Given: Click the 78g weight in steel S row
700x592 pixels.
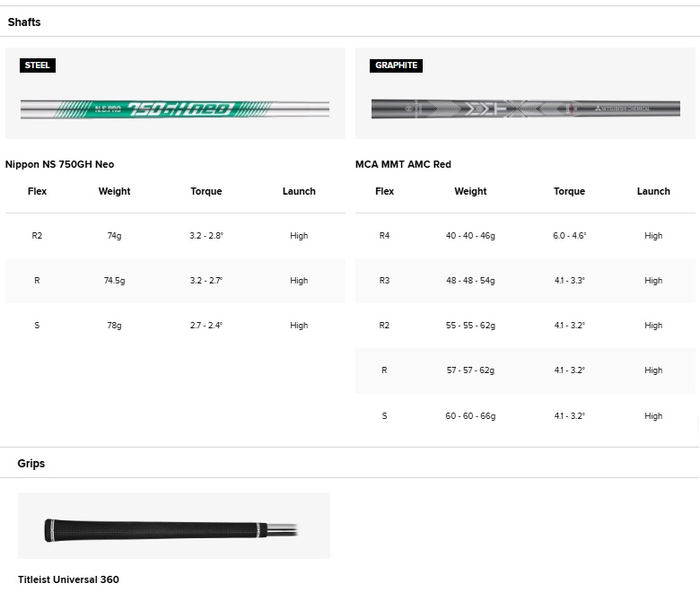Looking at the screenshot, I should point(114,326).
